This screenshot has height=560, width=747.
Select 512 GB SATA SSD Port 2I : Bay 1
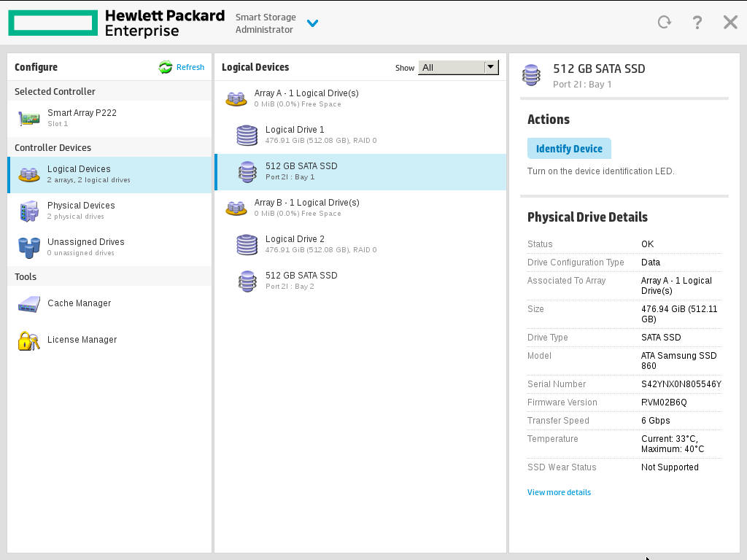tap(360, 172)
